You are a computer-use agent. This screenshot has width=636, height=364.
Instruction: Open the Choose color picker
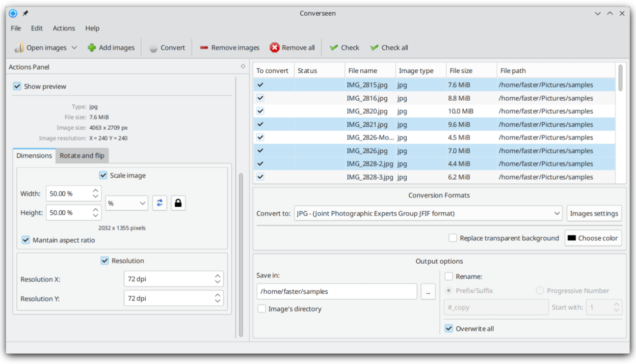(x=593, y=238)
